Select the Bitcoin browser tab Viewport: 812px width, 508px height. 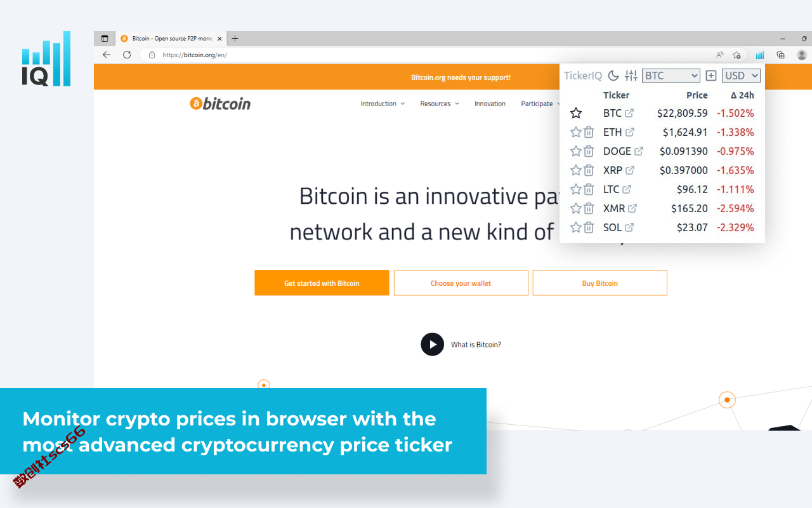pyautogui.click(x=170, y=38)
